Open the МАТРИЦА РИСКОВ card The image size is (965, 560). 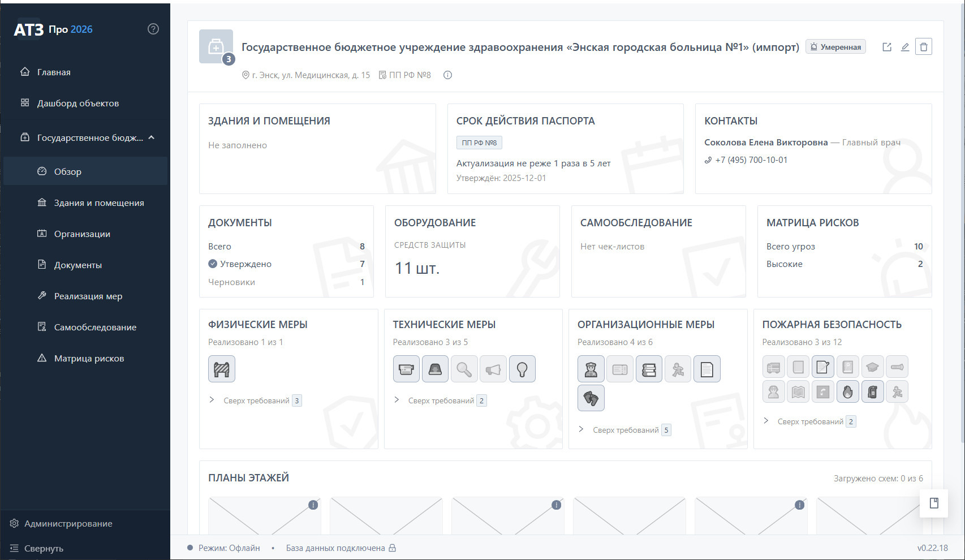click(845, 251)
